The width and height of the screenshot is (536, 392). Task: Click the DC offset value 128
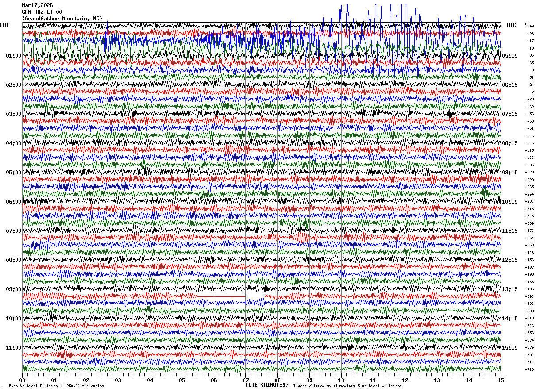531,34
